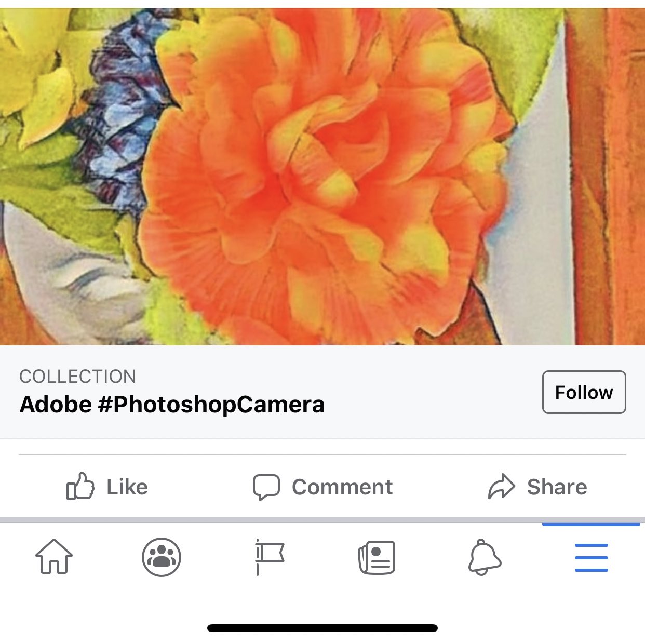This screenshot has width=645, height=644.
Task: Tap the thumbs-up Like icon
Action: pos(80,486)
